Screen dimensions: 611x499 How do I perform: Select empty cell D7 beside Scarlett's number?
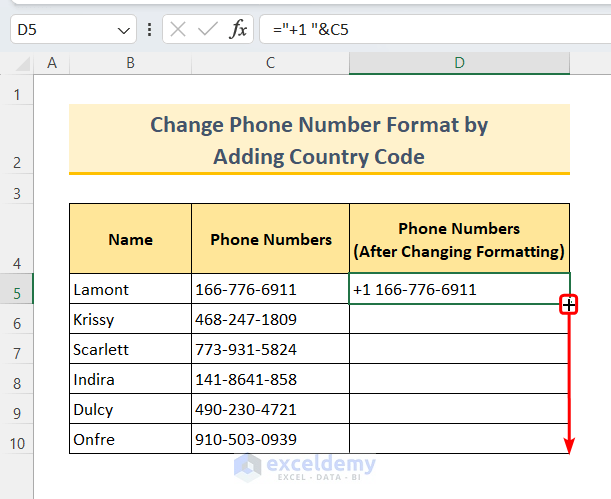tap(459, 349)
